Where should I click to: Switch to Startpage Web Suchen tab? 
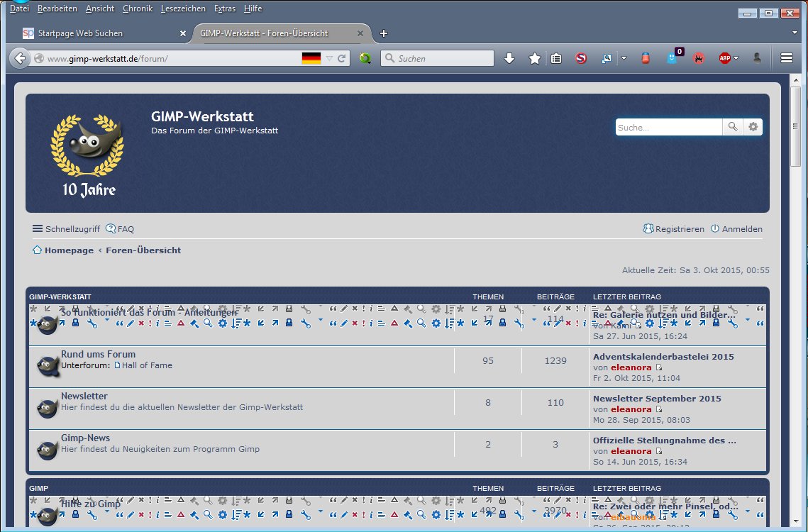(80, 33)
